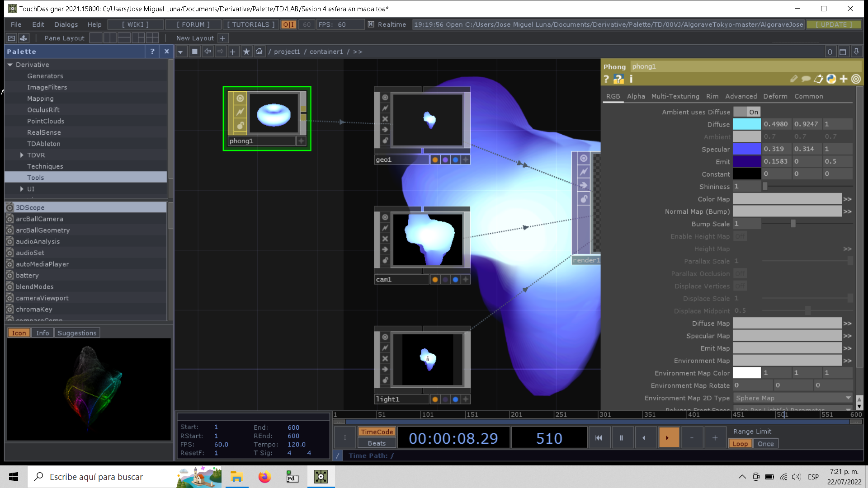Click the Bump Scale slider handle

pyautogui.click(x=793, y=224)
